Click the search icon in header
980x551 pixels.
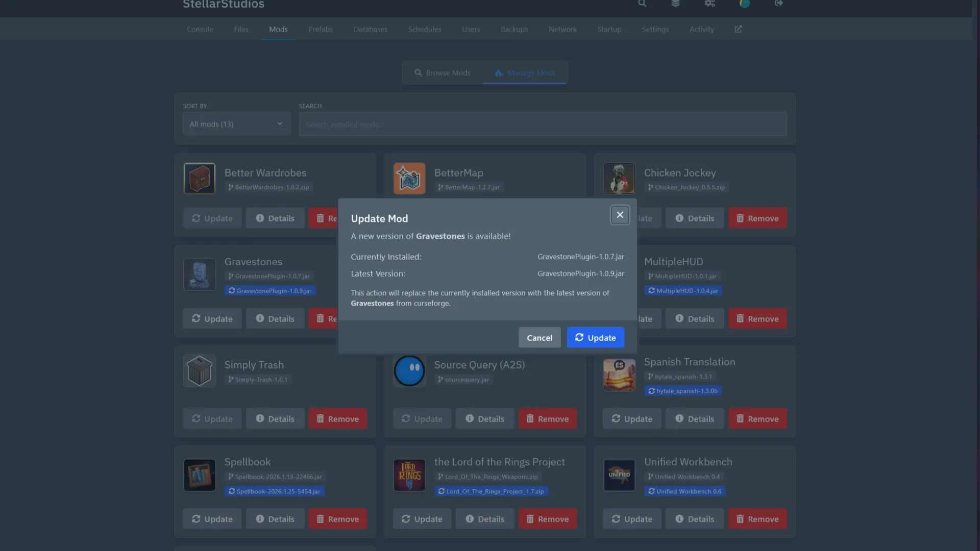[642, 4]
